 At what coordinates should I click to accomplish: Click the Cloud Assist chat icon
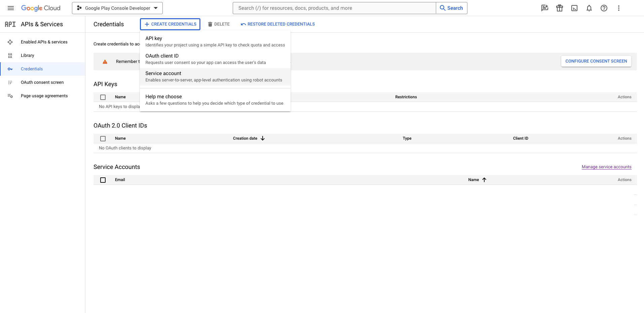[544, 8]
